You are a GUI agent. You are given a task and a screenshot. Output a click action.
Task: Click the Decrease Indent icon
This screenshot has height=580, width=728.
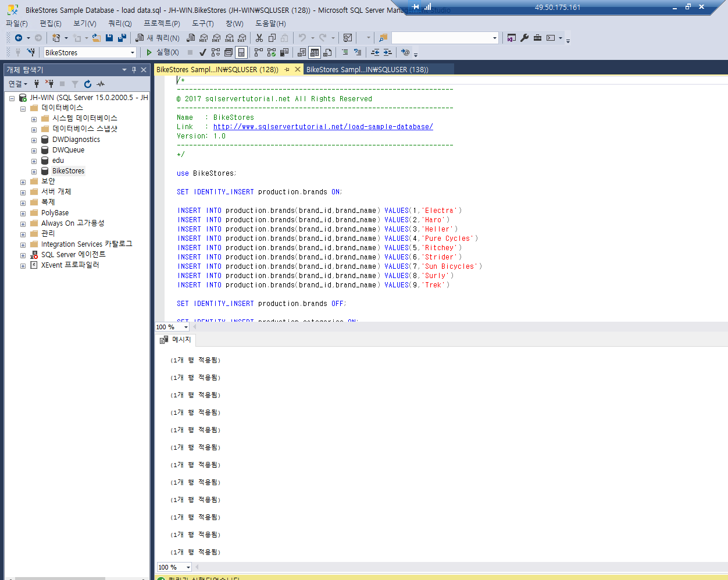pos(375,52)
